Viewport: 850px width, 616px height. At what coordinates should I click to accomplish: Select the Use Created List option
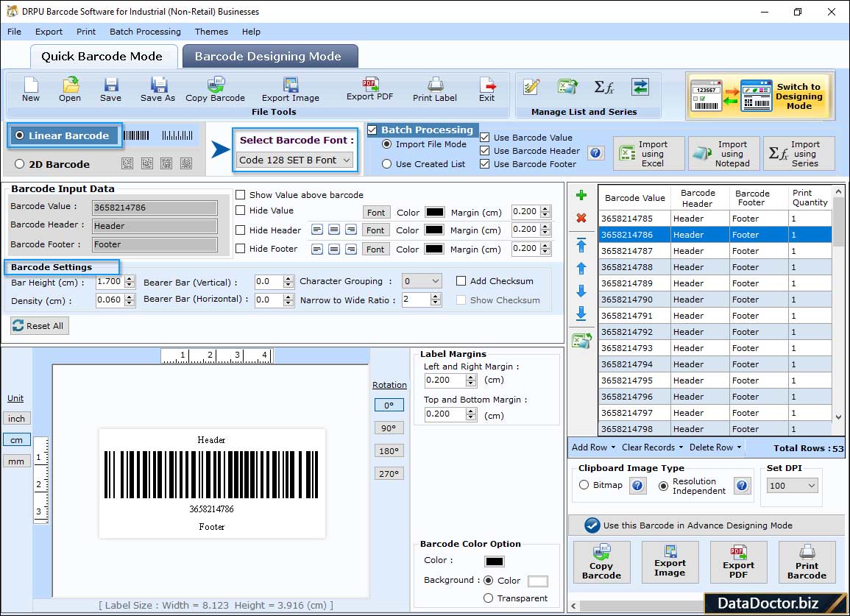[386, 164]
